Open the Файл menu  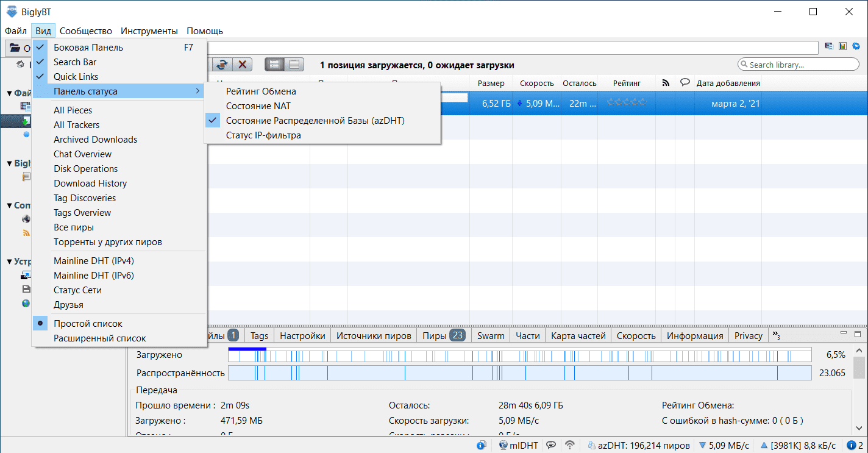coord(15,30)
